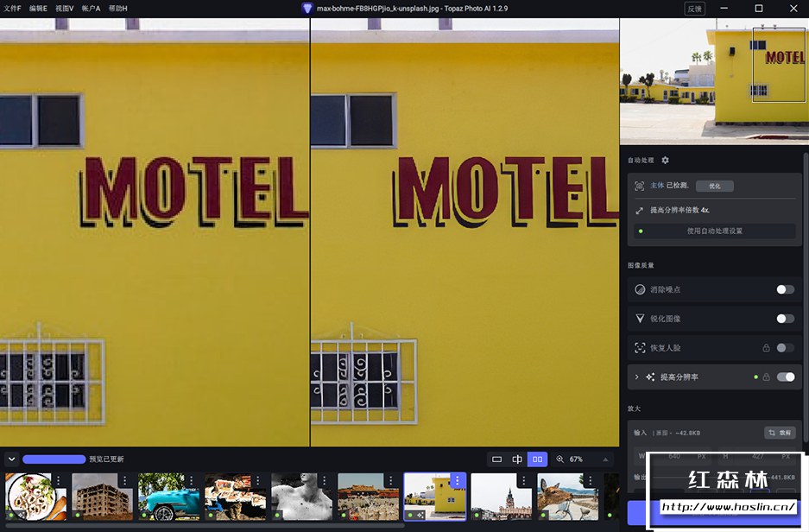Click the lock icon beside 恢复人脸
This screenshot has width=809, height=532.
[766, 348]
